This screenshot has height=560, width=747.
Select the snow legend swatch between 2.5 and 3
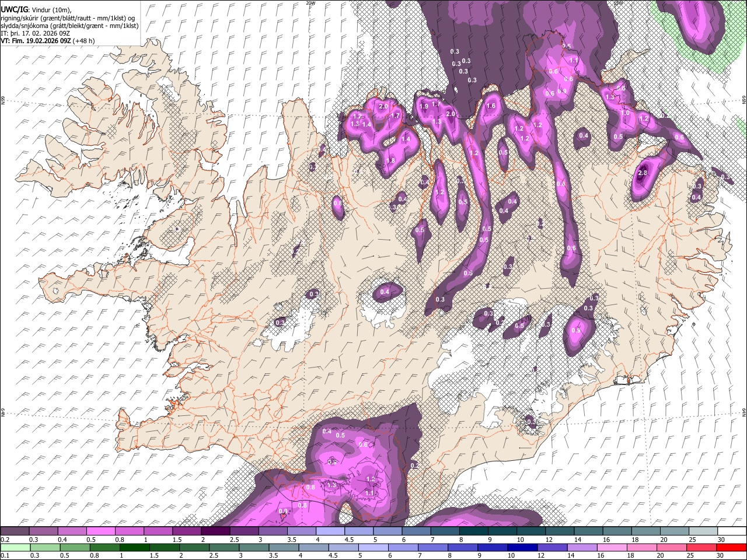244,531
